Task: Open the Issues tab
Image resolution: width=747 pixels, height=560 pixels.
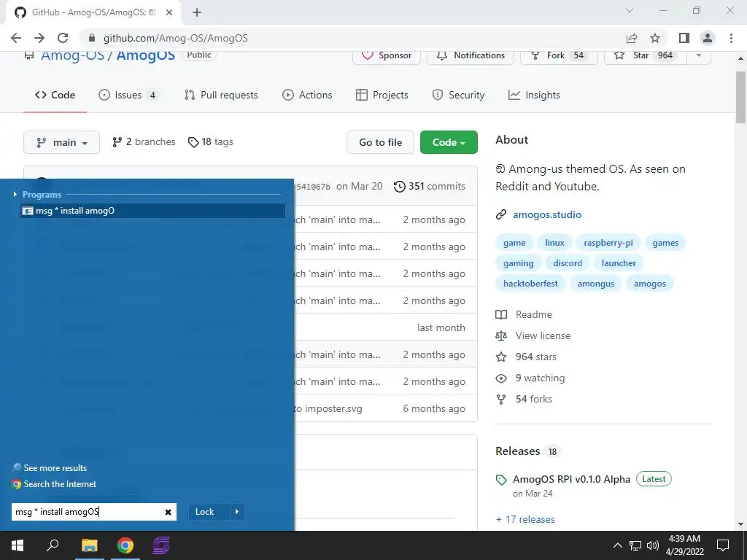Action: click(x=128, y=96)
